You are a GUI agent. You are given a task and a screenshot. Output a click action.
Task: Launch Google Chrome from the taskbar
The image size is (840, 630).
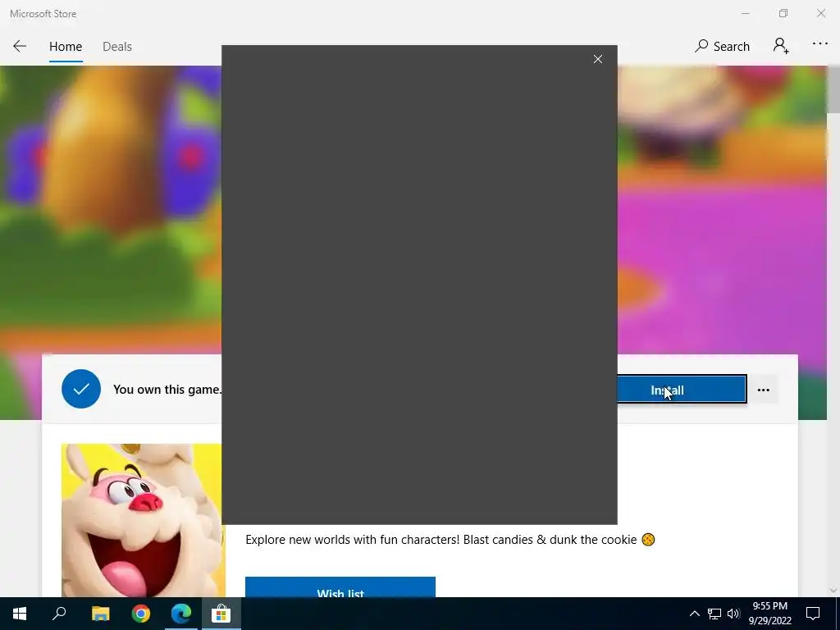coord(141,614)
